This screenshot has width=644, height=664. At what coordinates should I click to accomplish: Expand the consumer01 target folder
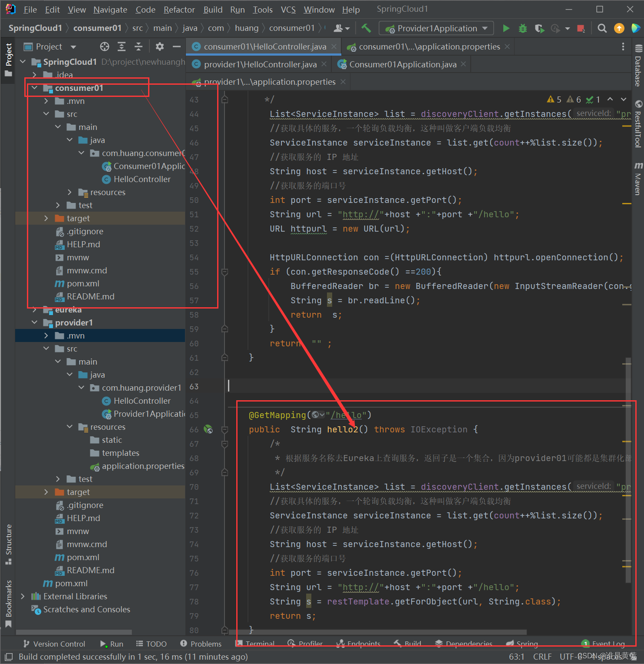(x=46, y=218)
